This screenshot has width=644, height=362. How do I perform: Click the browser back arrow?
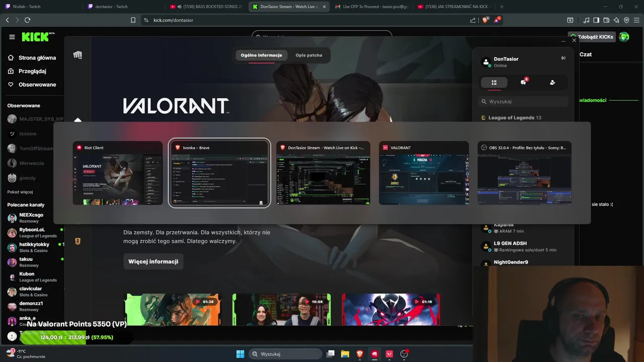7,20
